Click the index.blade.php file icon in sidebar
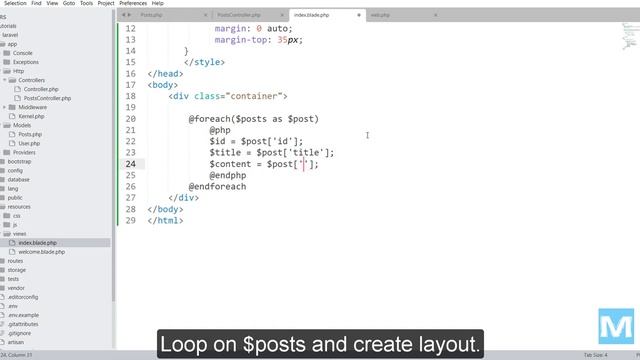Screen dimensions: 640x360 coord(12,243)
